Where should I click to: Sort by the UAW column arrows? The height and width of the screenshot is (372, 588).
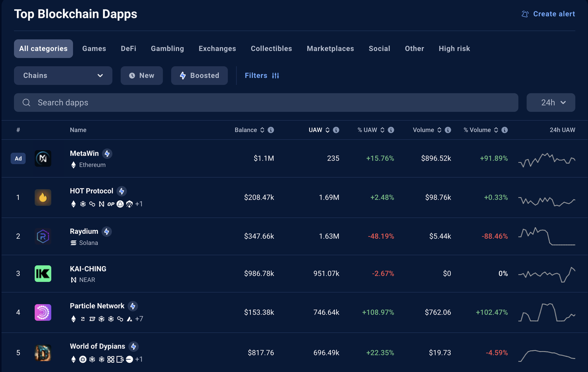coord(328,130)
